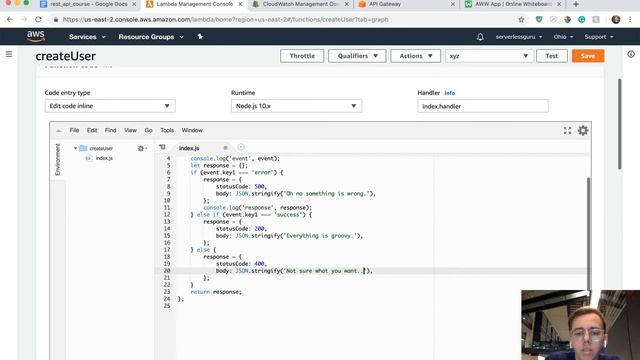Open the serverlessguru account menu
This screenshot has height=360, width=640.
pyautogui.click(x=519, y=37)
